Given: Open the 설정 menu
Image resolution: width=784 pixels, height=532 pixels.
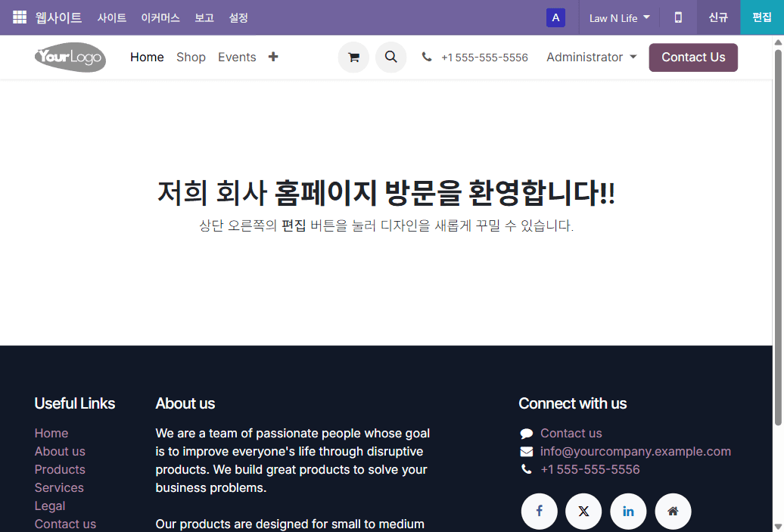Looking at the screenshot, I should click(238, 17).
